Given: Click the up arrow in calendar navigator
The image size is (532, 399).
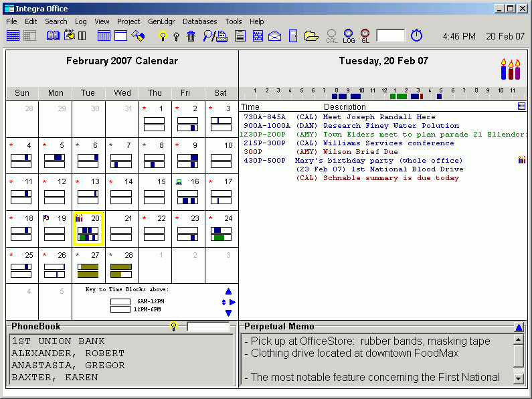Looking at the screenshot, I should (x=228, y=291).
